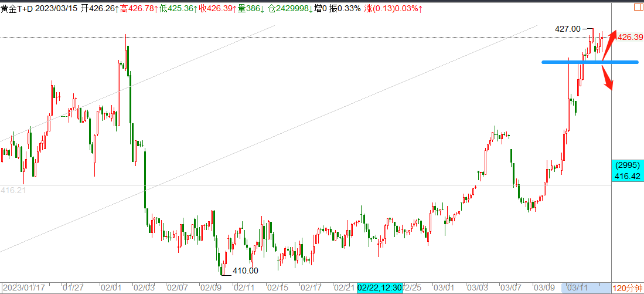
Task: Click the 量386 volume value
Action: 250,8
